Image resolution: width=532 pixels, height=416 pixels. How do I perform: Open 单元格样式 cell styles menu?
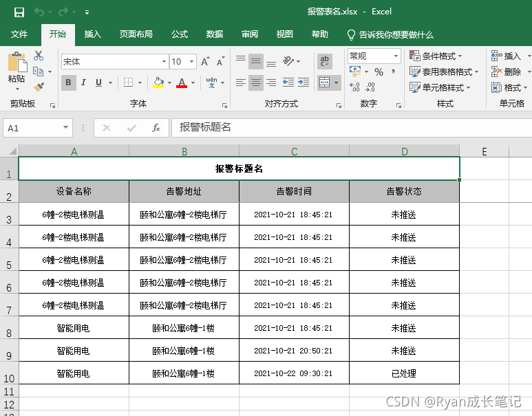[x=440, y=88]
